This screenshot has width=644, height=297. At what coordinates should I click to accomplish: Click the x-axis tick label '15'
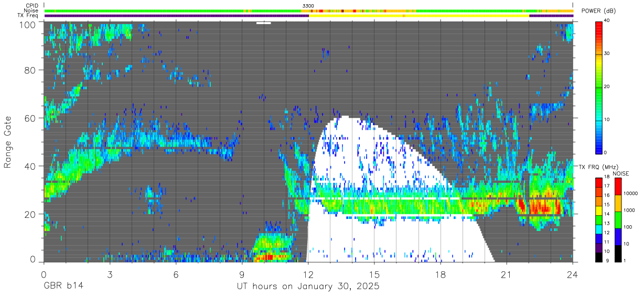(x=374, y=275)
